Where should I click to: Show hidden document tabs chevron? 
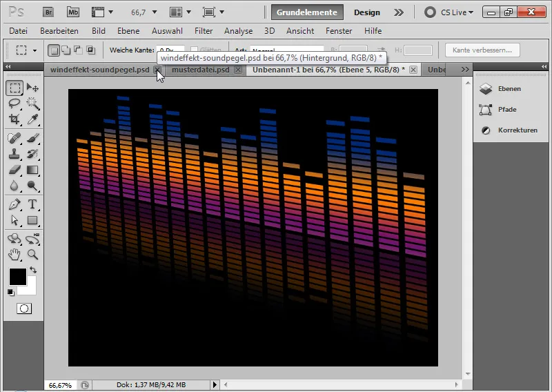(x=465, y=70)
